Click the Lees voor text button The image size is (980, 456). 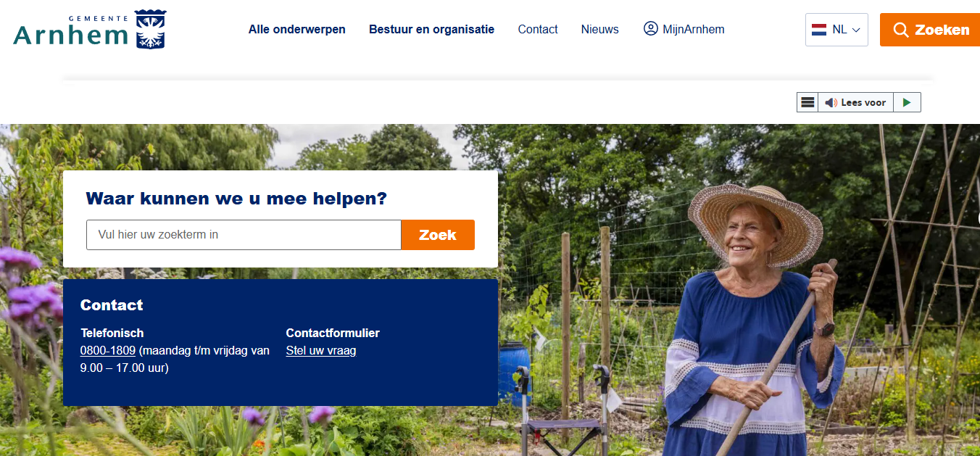point(863,103)
